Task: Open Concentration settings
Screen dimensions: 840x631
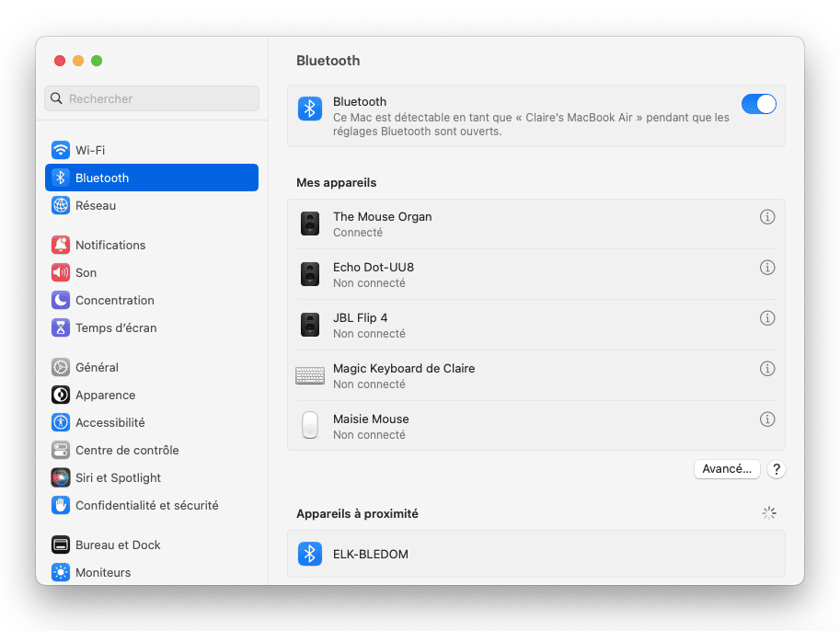Action: tap(152, 300)
